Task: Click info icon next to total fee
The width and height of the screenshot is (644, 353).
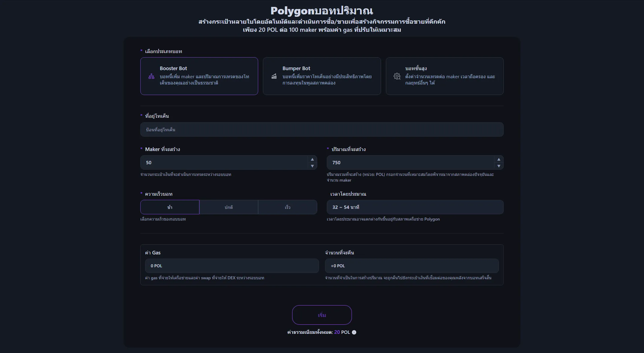Action: coord(354,332)
